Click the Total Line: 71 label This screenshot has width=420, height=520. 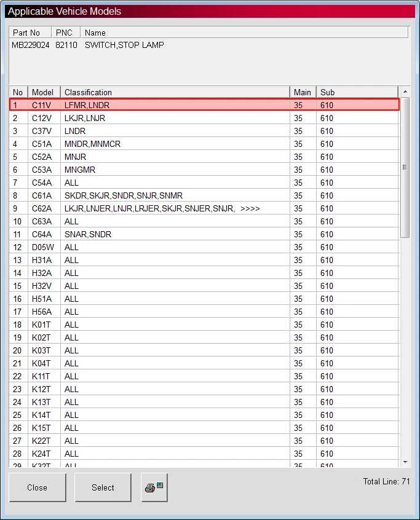[387, 481]
